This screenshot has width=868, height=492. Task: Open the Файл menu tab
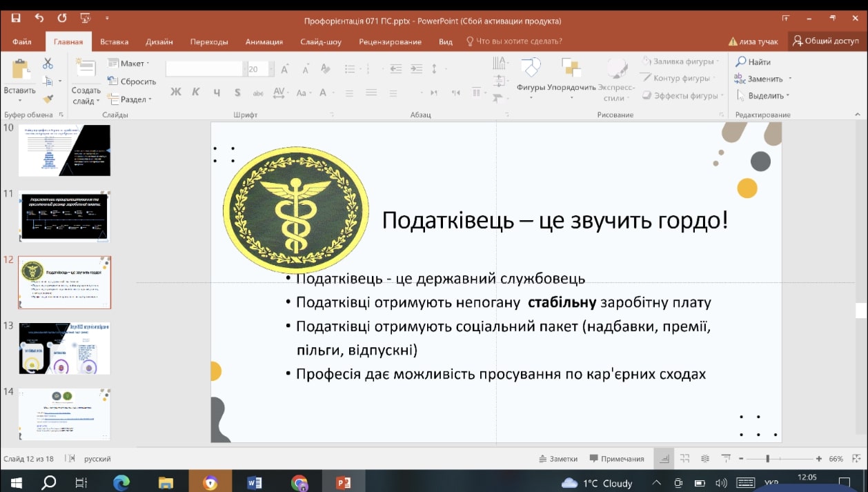pos(22,41)
